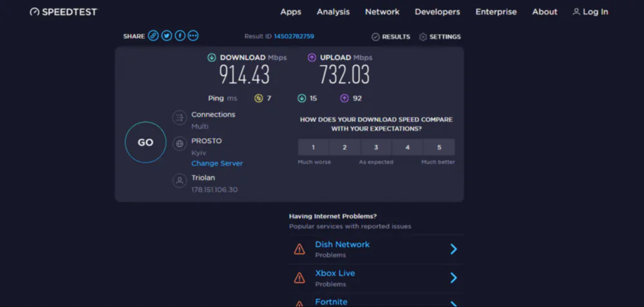Click the IP address 178.151.106.30
644x307 pixels.
pos(214,190)
